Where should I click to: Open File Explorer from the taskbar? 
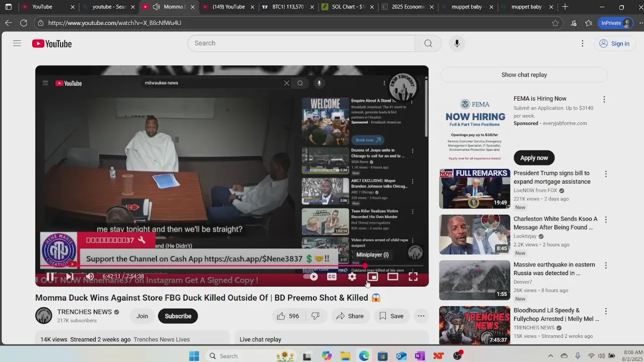click(346, 356)
